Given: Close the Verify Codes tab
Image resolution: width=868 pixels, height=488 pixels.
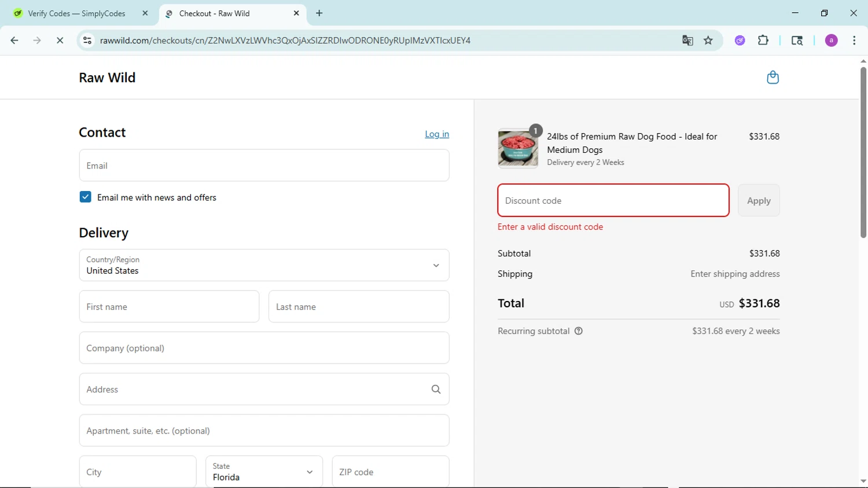Looking at the screenshot, I should [145, 13].
